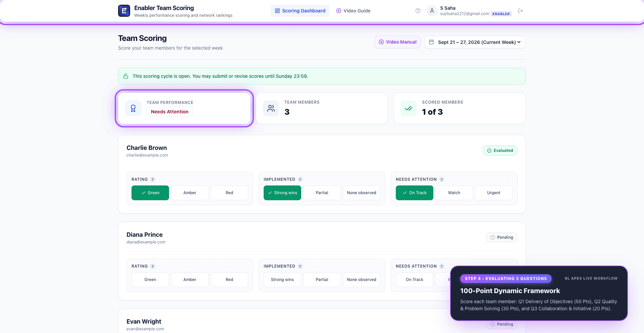Select Red rating for Charlie Brown
The image size is (644, 333).
click(229, 193)
